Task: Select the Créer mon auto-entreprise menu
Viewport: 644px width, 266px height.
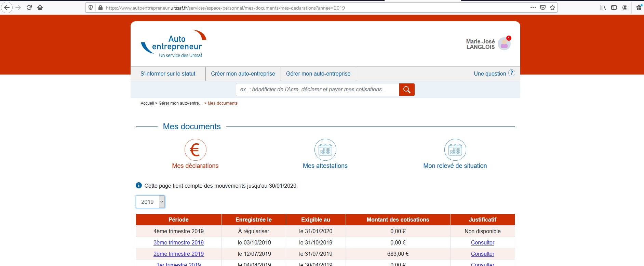Action: 243,74
